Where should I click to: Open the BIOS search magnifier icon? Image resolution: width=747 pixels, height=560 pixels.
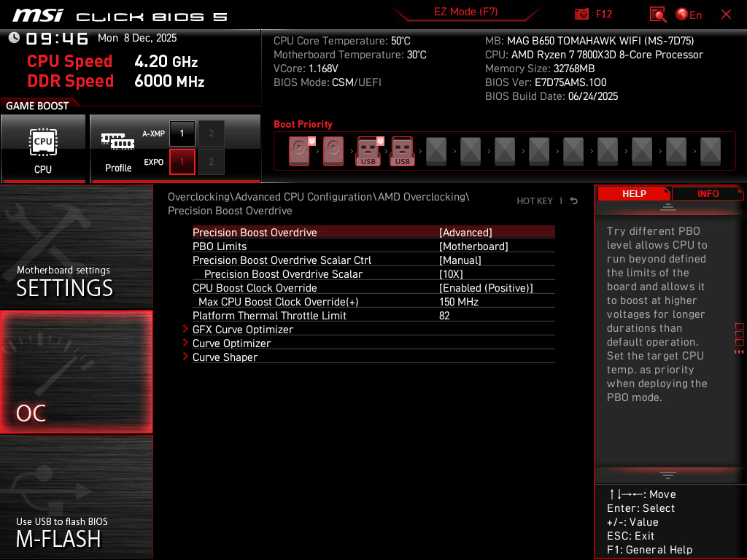[658, 15]
